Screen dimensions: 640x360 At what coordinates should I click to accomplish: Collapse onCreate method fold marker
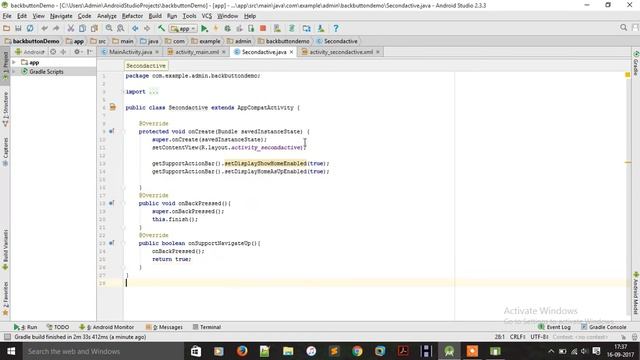tap(124, 132)
